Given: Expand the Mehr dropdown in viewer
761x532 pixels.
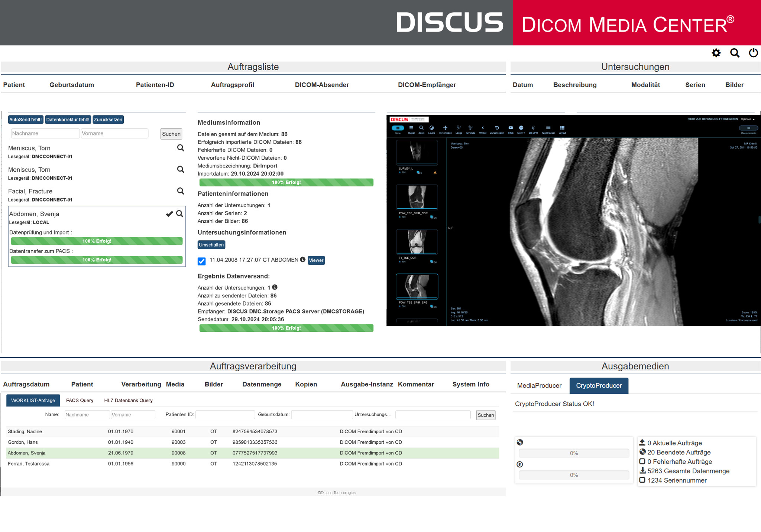Looking at the screenshot, I should [x=521, y=129].
